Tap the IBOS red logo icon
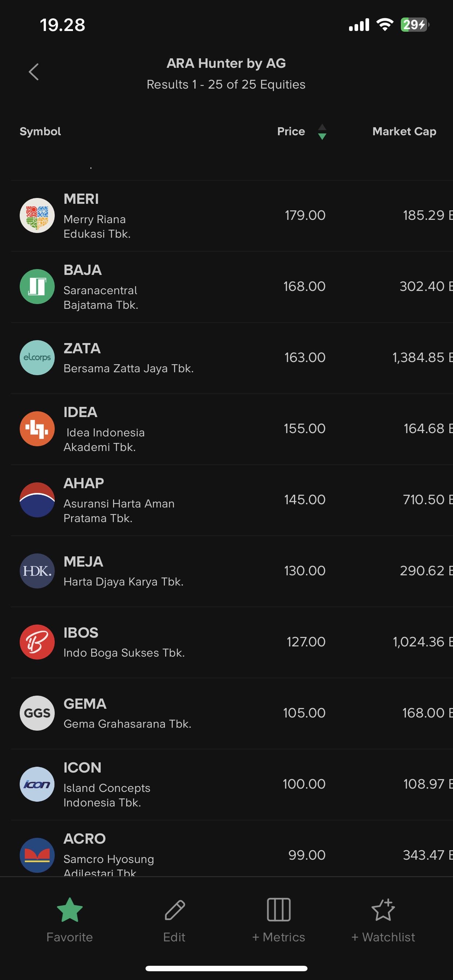 click(37, 642)
